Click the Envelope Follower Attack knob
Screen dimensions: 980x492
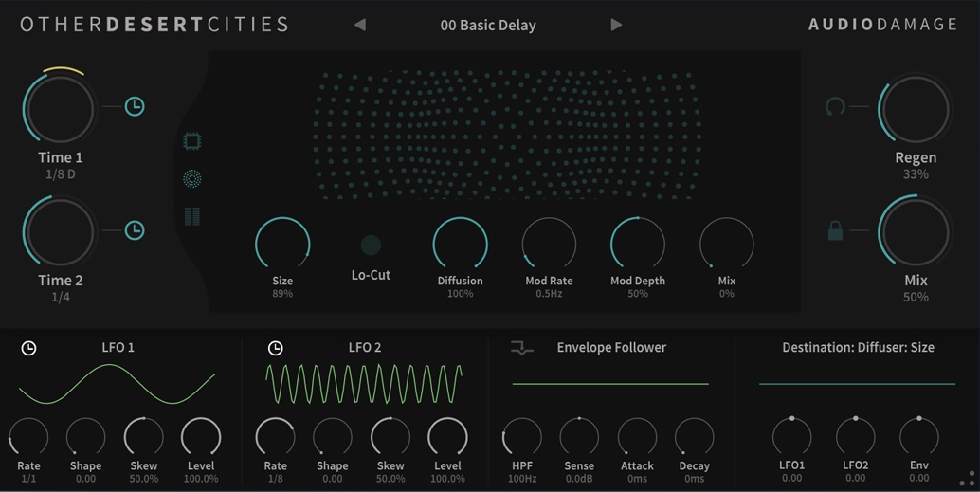point(637,437)
